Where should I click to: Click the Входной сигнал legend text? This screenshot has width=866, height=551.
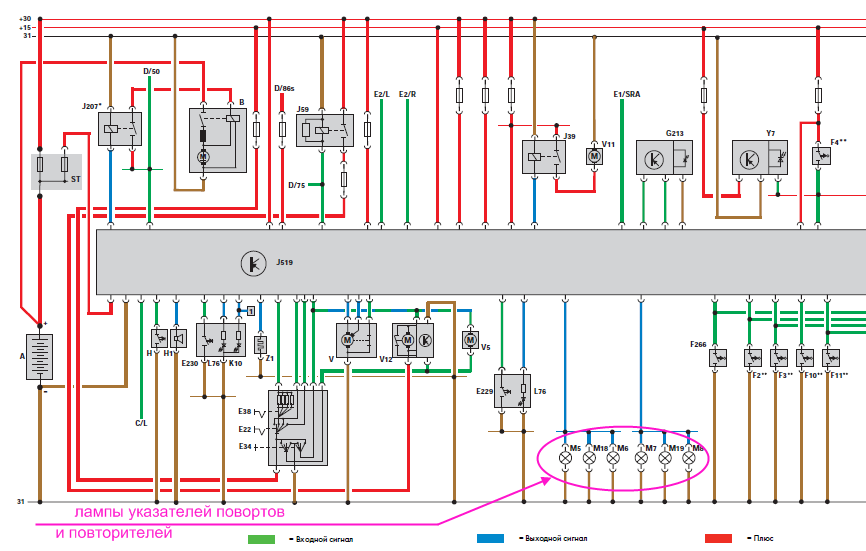(324, 539)
